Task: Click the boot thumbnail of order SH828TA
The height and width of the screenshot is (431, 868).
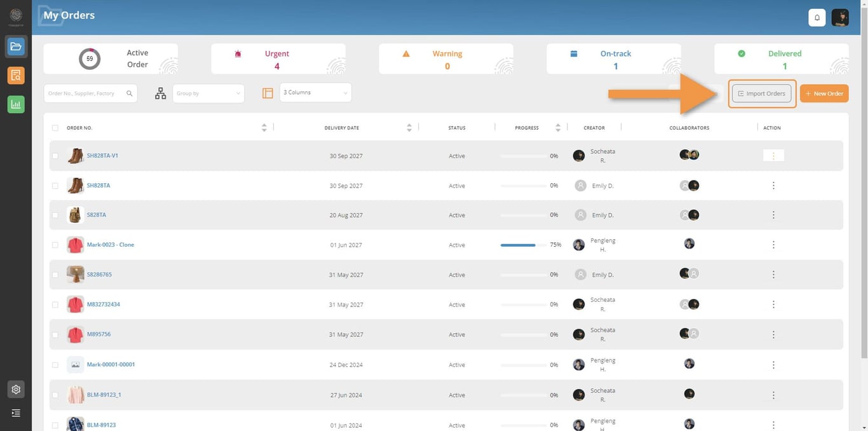Action: pos(75,186)
